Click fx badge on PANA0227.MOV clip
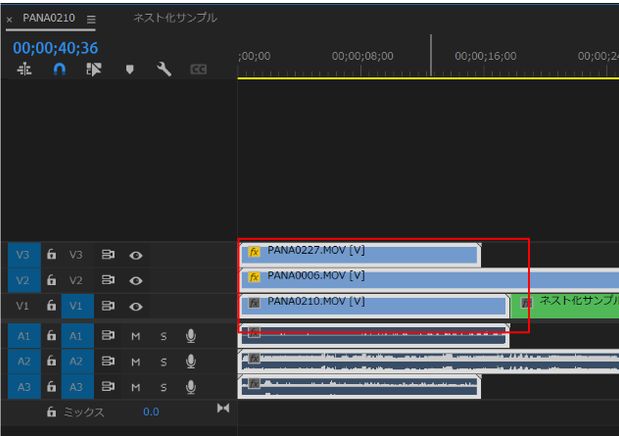Viewport: 619px width, 436px height. click(254, 251)
